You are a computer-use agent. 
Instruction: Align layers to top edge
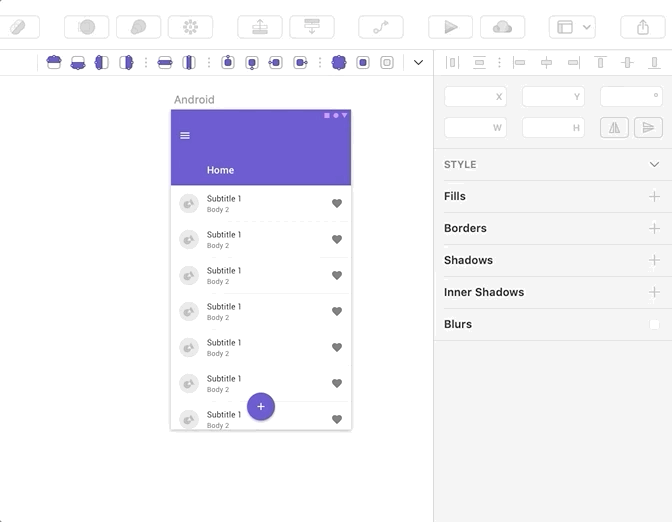pyautogui.click(x=600, y=63)
